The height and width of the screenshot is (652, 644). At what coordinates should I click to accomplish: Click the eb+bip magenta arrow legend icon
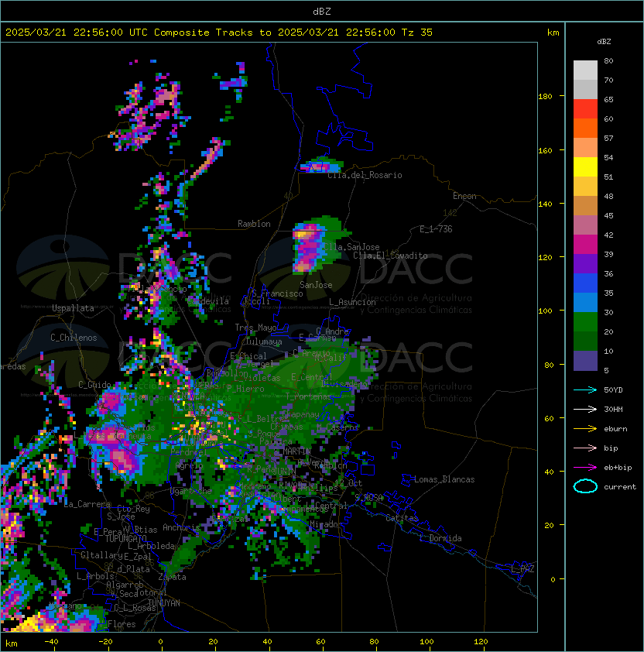pyautogui.click(x=585, y=468)
